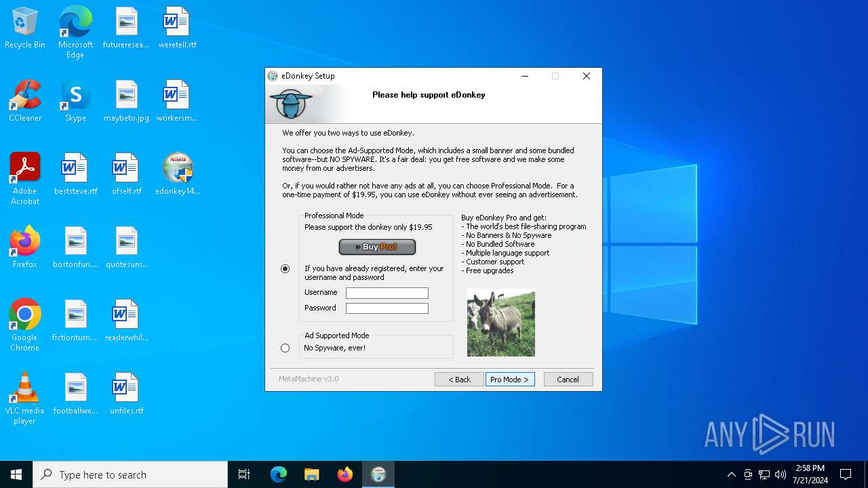Show hidden system tray icons
The height and width of the screenshot is (488, 868).
731,474
